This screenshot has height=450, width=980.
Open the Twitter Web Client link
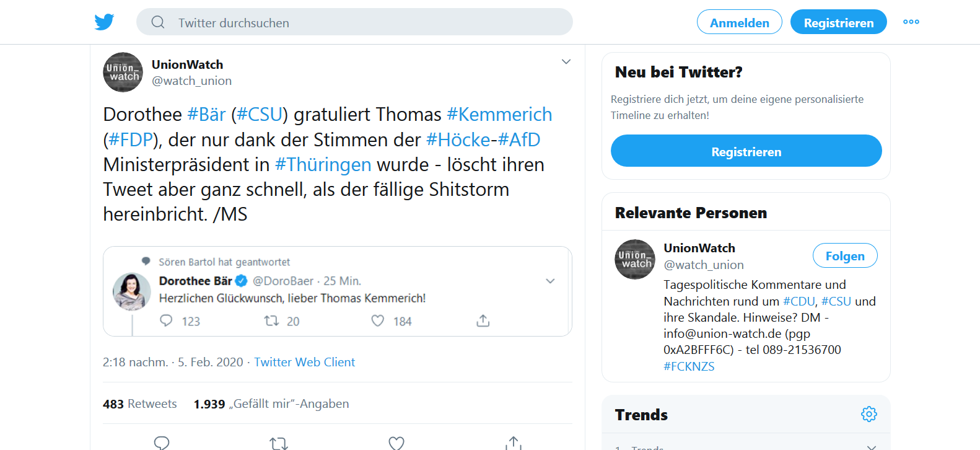point(304,362)
